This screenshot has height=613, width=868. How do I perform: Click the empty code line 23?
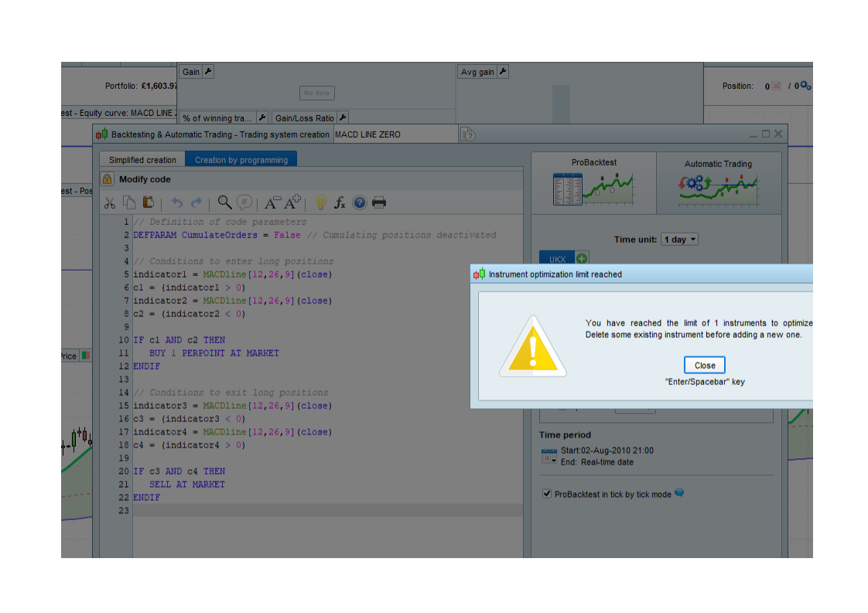328,510
